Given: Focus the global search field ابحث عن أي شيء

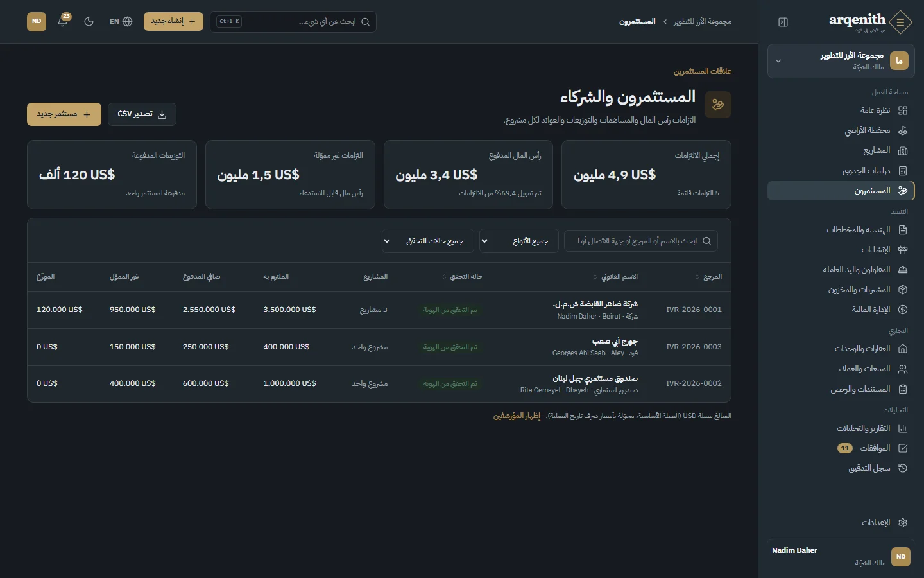Looking at the screenshot, I should pyautogui.click(x=293, y=22).
